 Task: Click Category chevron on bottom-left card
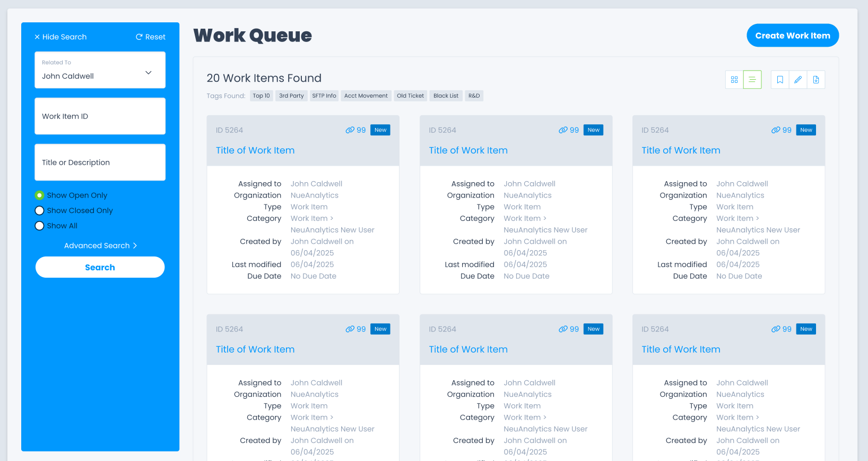click(x=332, y=417)
